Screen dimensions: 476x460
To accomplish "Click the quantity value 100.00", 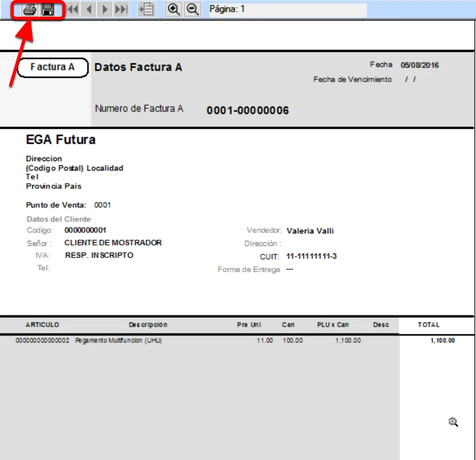I will pyautogui.click(x=293, y=341).
